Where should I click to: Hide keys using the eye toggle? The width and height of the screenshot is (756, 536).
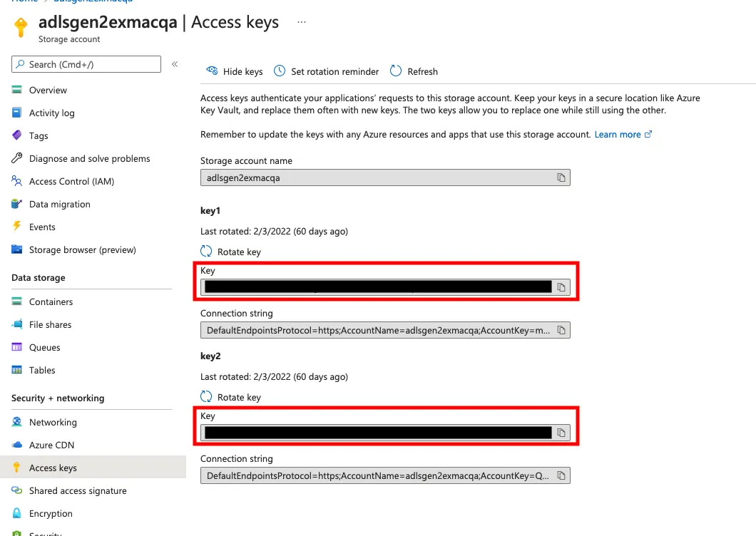(234, 71)
